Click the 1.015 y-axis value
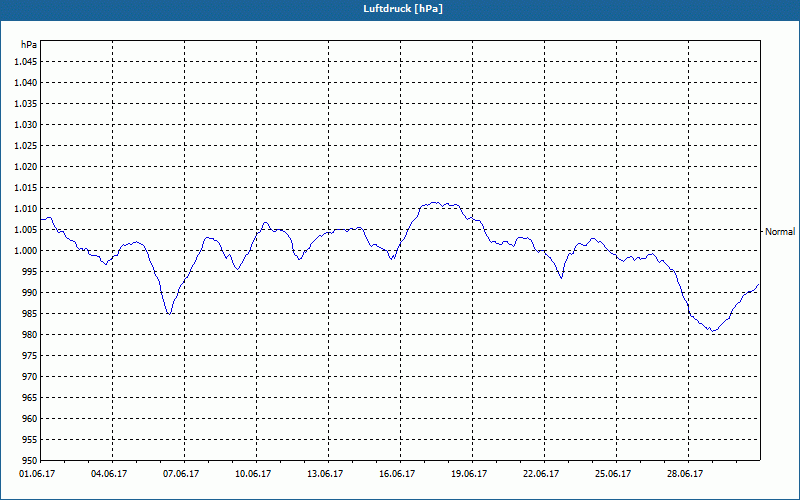The height and width of the screenshot is (500, 800). point(28,188)
